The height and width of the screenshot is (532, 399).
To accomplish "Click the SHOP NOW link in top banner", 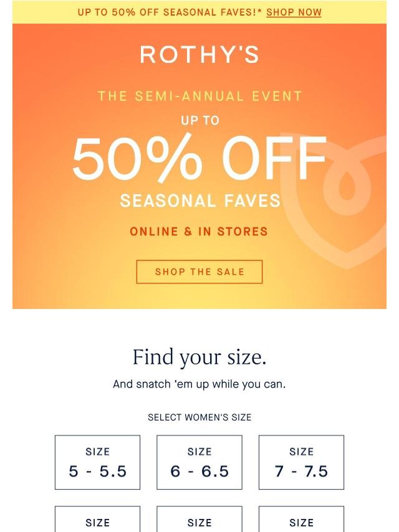I will coord(294,12).
